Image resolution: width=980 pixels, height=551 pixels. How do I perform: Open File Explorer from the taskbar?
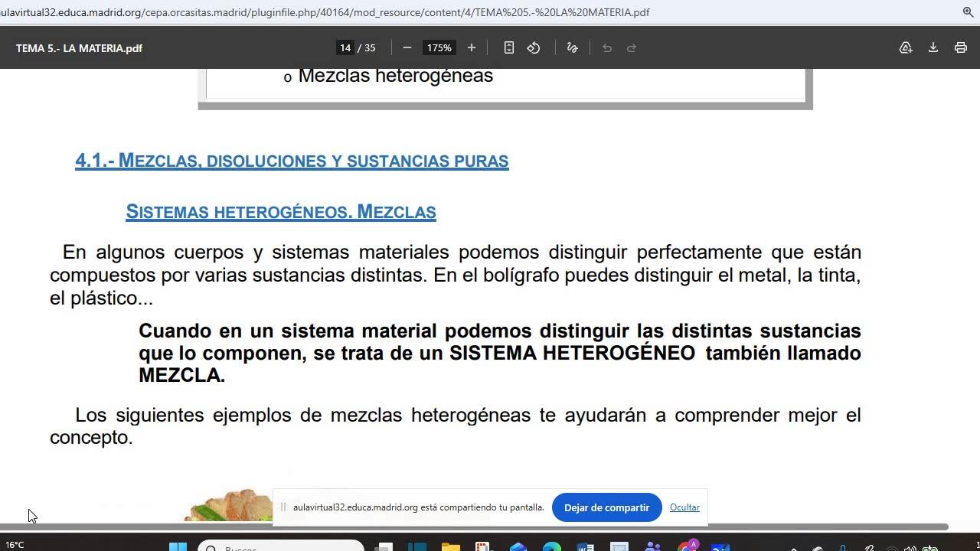point(450,546)
